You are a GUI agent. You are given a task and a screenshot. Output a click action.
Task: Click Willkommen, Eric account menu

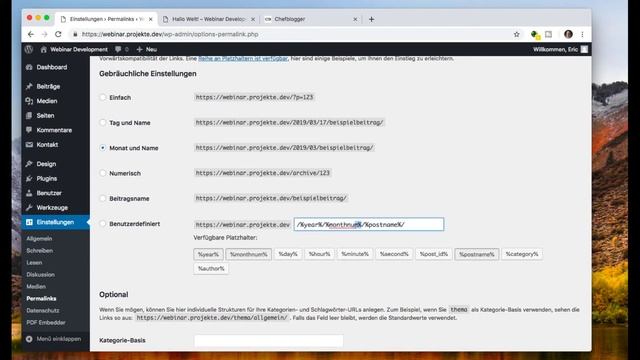click(560, 49)
